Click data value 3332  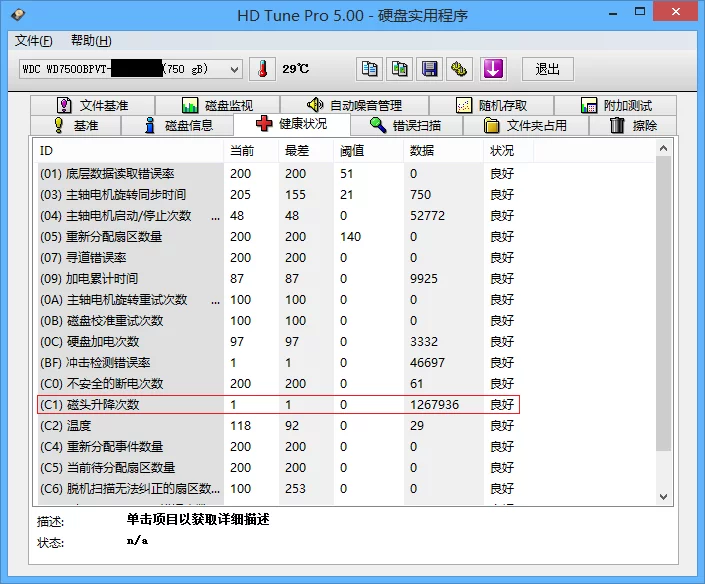click(424, 342)
